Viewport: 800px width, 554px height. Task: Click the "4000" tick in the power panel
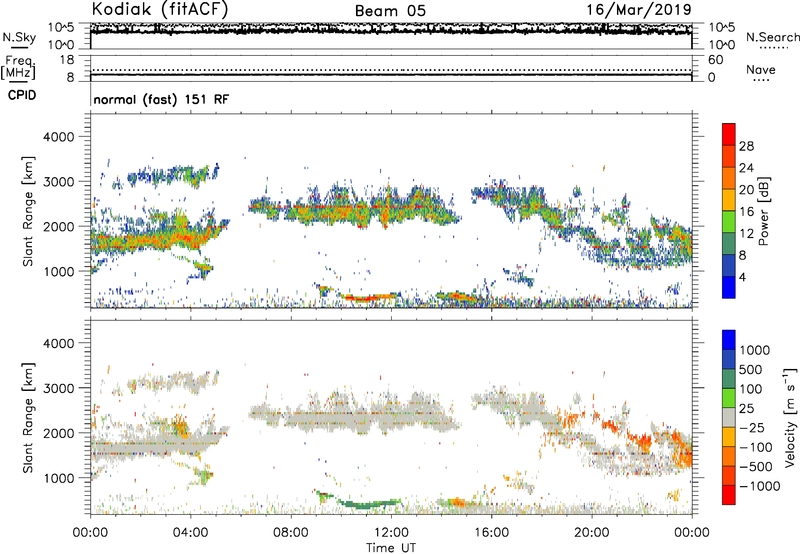pos(59,137)
